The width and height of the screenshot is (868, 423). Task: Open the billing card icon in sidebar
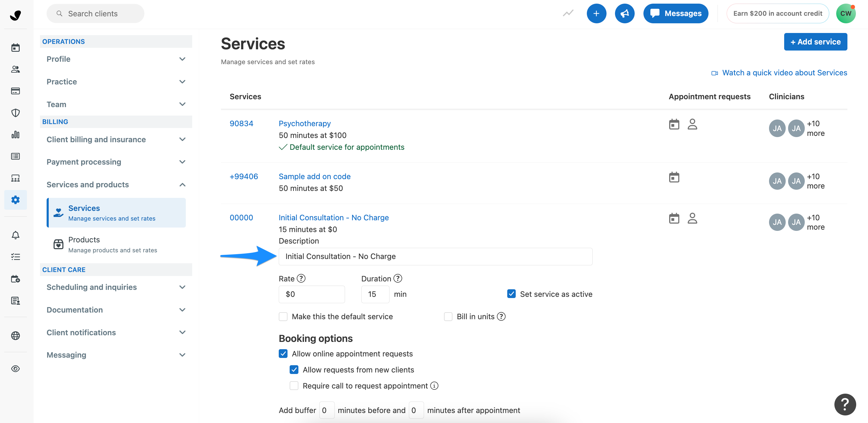pyautogui.click(x=15, y=91)
